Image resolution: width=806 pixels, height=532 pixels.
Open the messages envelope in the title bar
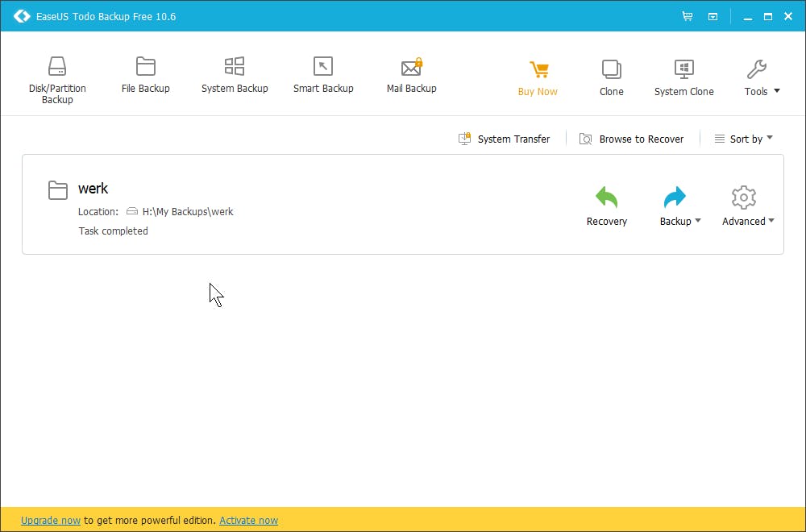pos(713,15)
